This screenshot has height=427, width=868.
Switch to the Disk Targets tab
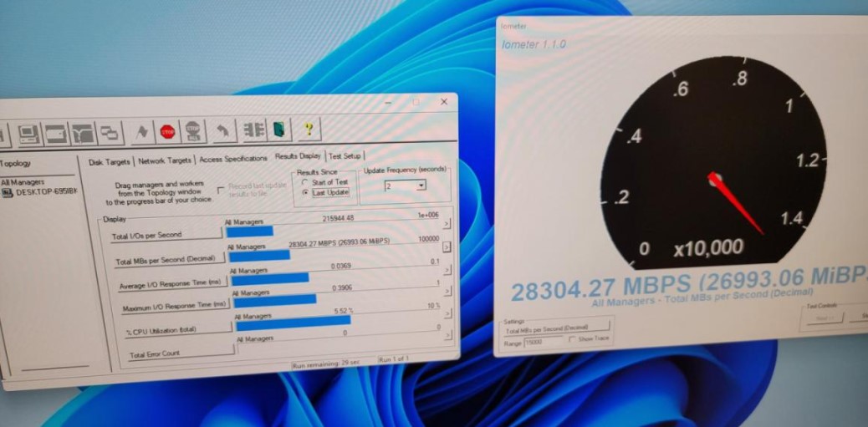tap(110, 161)
